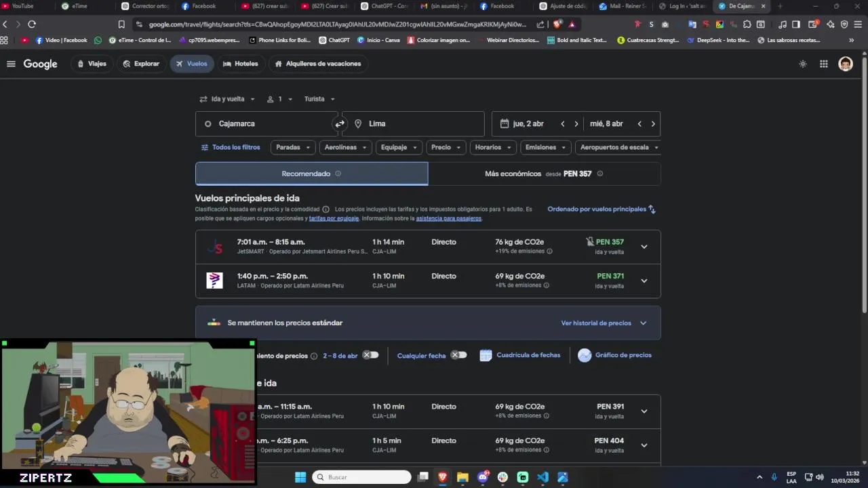Open Gráfico de precios price graph
Image resolution: width=868 pixels, height=488 pixels.
615,355
